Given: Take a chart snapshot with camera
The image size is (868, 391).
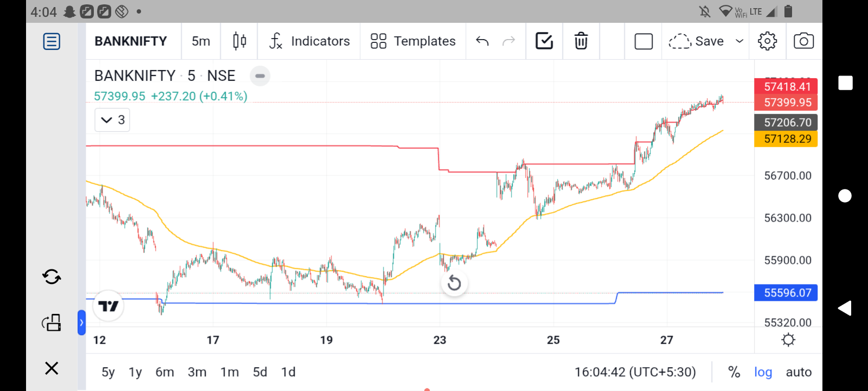Looking at the screenshot, I should pos(803,41).
